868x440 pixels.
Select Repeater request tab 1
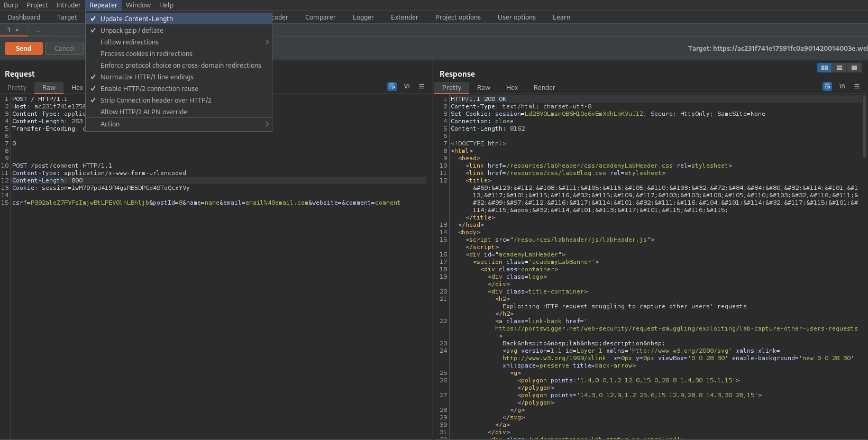point(9,30)
